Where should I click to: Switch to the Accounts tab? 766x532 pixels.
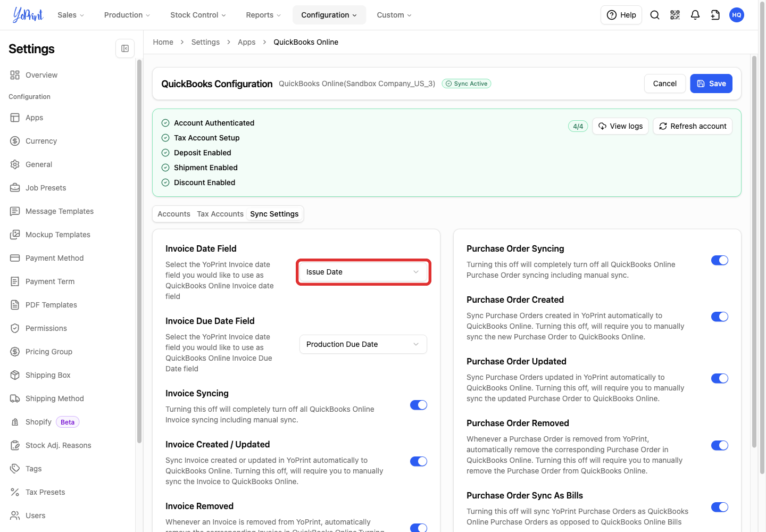[x=174, y=214]
